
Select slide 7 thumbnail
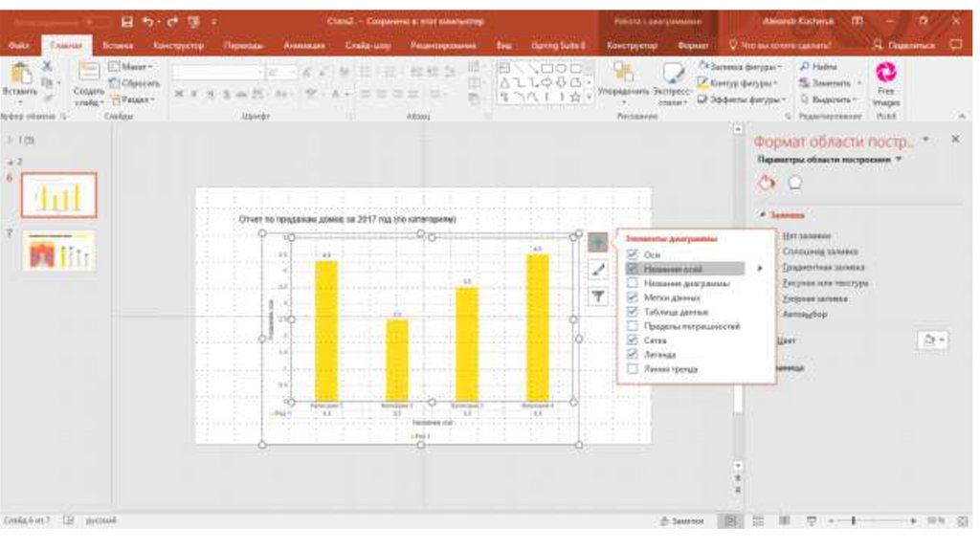coord(58,251)
